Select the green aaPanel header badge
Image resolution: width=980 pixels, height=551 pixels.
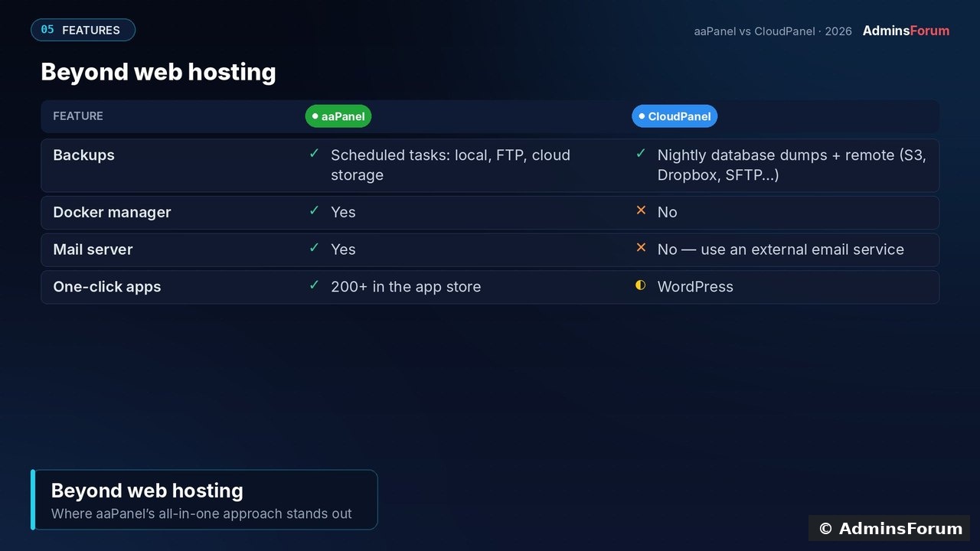[x=338, y=116]
